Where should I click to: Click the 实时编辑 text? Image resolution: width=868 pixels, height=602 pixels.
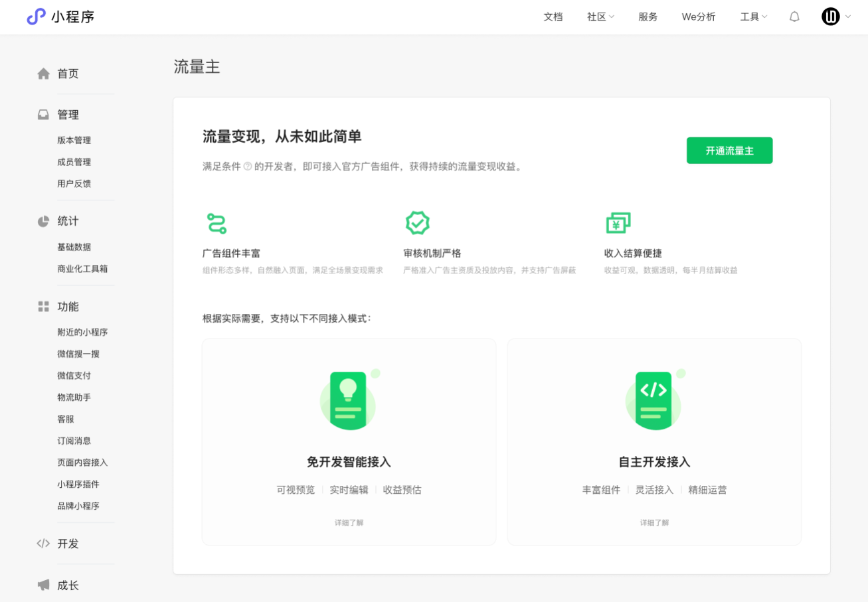[x=349, y=490]
